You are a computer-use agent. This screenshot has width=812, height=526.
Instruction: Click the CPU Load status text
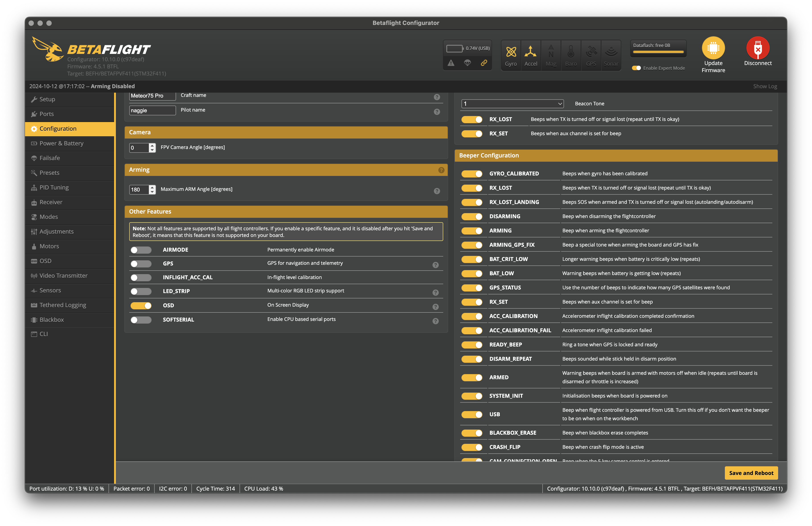coord(263,489)
